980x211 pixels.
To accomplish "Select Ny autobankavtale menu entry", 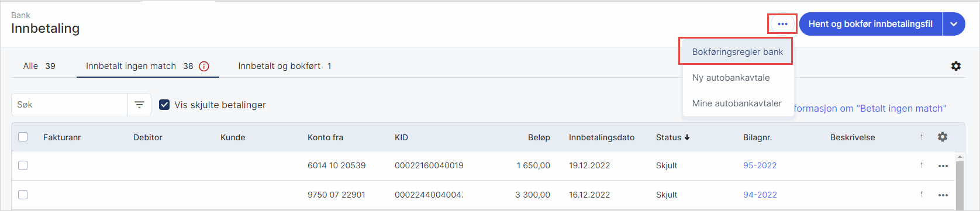I will [731, 78].
